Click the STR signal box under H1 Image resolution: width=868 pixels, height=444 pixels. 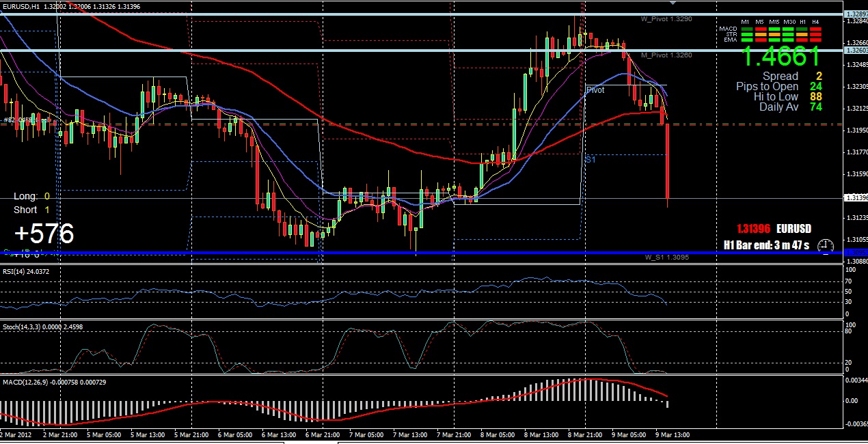(x=802, y=34)
